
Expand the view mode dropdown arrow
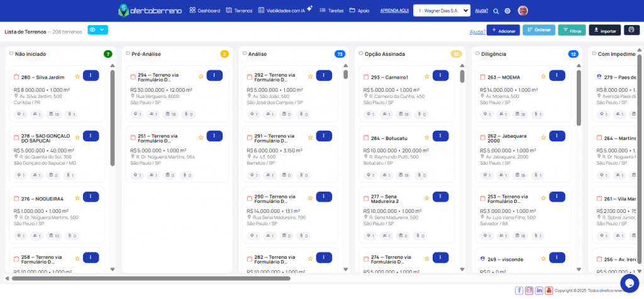click(103, 30)
